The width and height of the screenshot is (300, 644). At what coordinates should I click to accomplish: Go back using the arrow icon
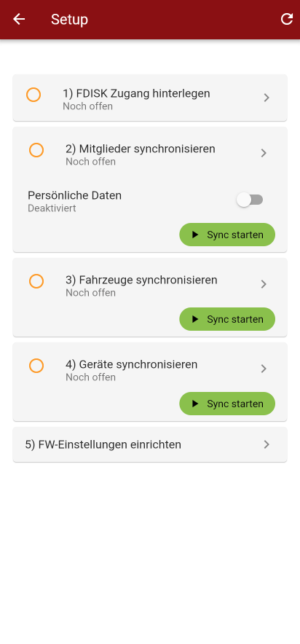tap(19, 19)
